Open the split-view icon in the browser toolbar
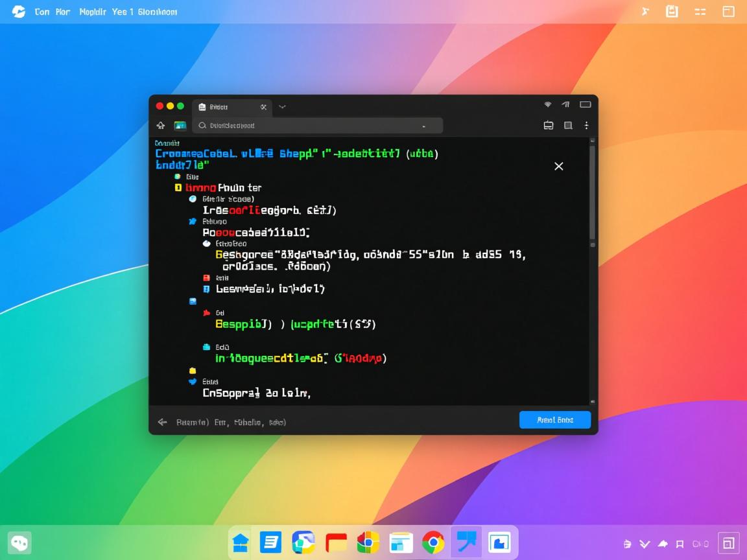The height and width of the screenshot is (560, 747). pyautogui.click(x=549, y=125)
